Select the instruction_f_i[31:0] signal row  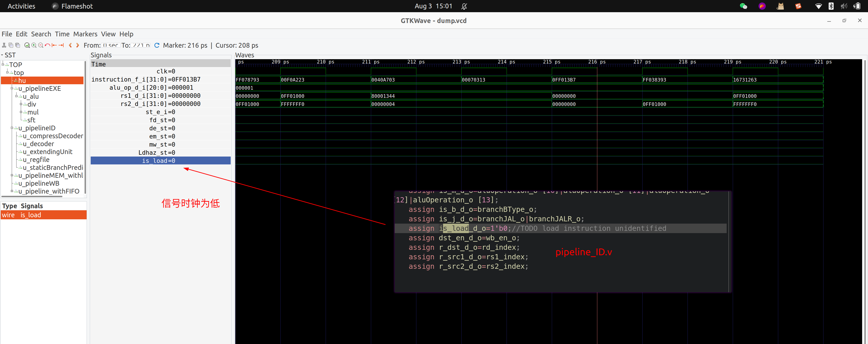(x=161, y=80)
